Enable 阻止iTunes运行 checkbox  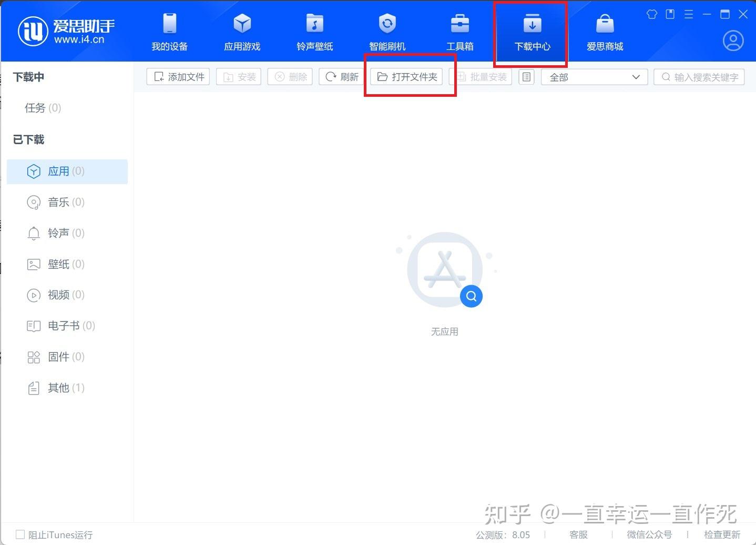pos(20,534)
